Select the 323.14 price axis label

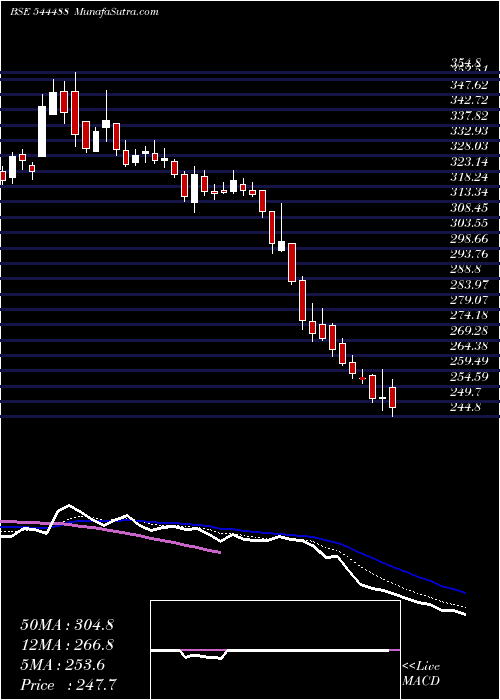(469, 161)
